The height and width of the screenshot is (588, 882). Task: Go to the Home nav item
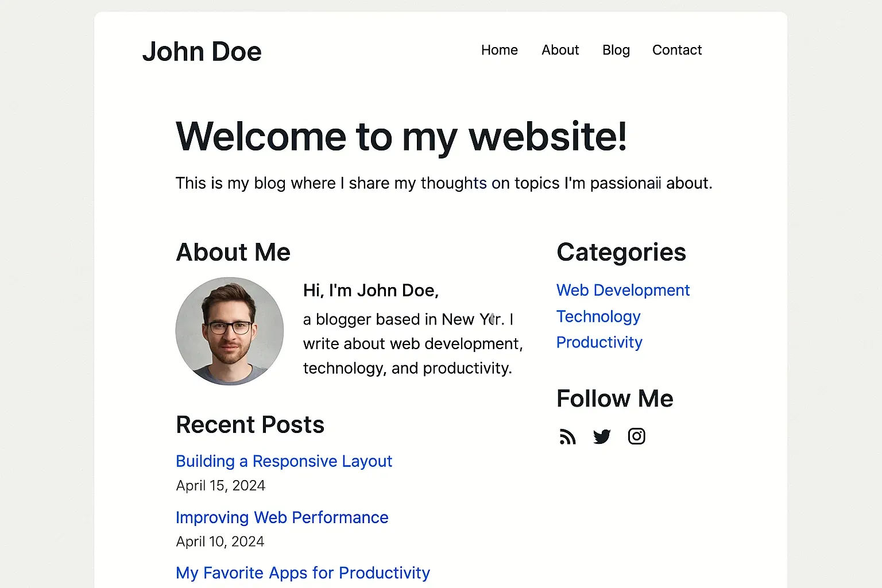click(x=499, y=51)
